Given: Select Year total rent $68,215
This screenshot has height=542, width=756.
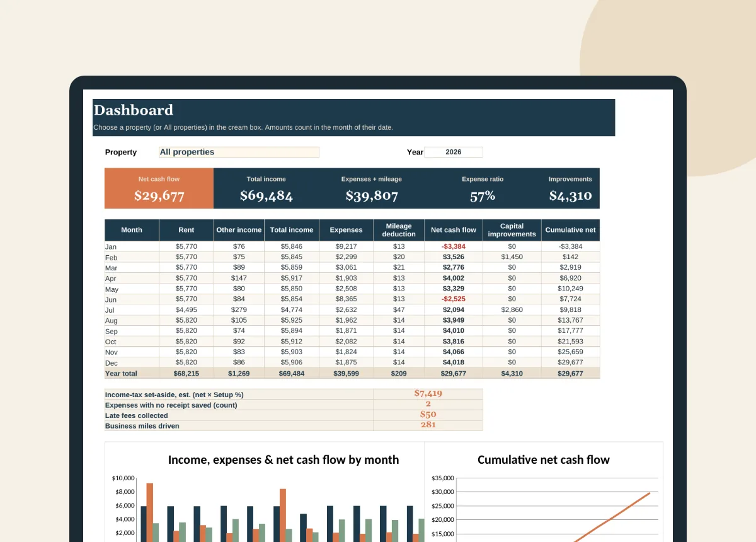Looking at the screenshot, I should tap(186, 373).
